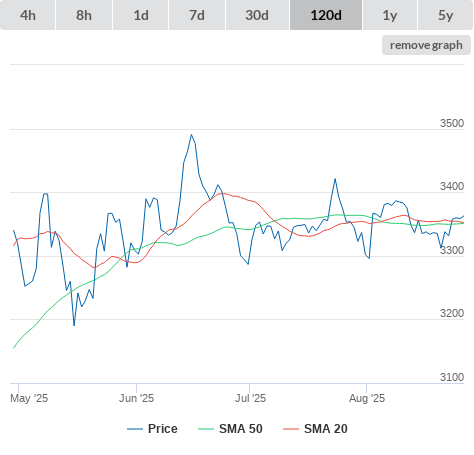474x455 pixels.
Task: Click the blue Price legend line marker
Action: click(135, 429)
